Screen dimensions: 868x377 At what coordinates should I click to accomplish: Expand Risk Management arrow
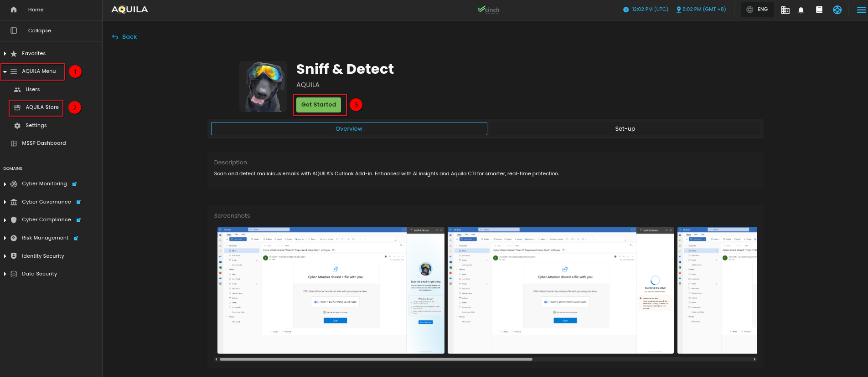5,238
